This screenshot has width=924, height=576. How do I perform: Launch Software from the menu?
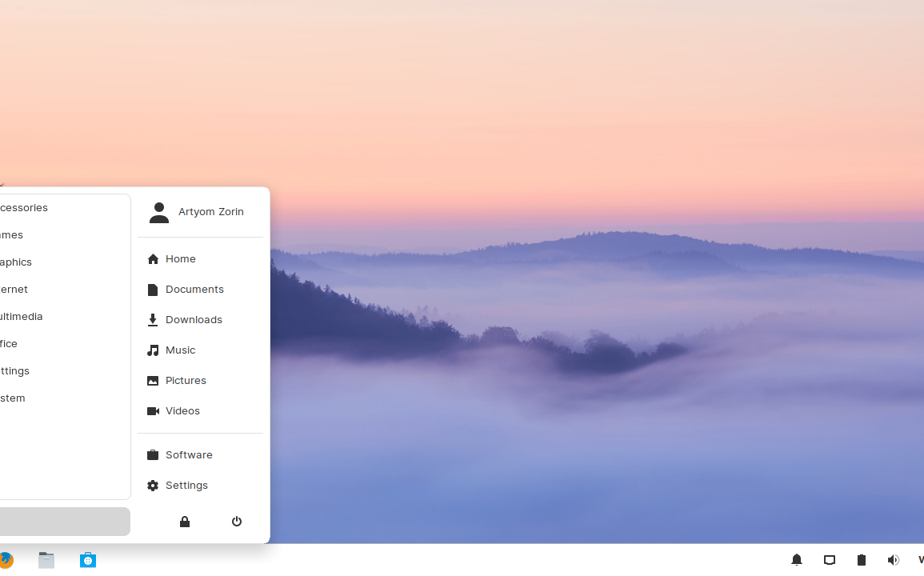tap(200, 455)
